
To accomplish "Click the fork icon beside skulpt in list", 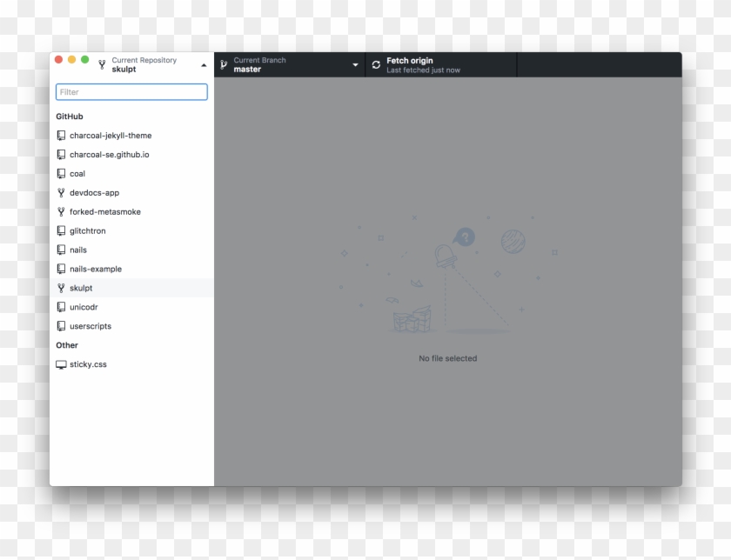I will (61, 289).
